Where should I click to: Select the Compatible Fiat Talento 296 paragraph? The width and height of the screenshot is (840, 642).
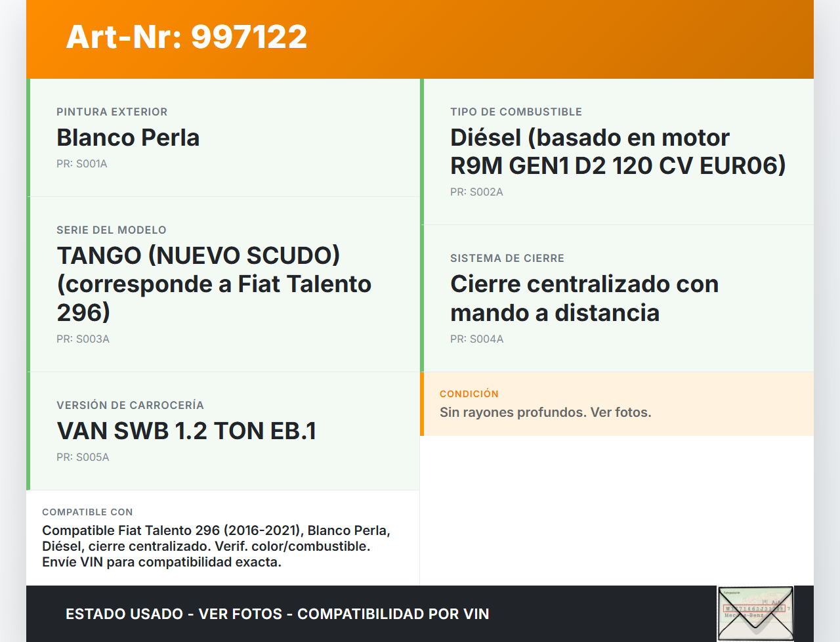pyautogui.click(x=217, y=546)
